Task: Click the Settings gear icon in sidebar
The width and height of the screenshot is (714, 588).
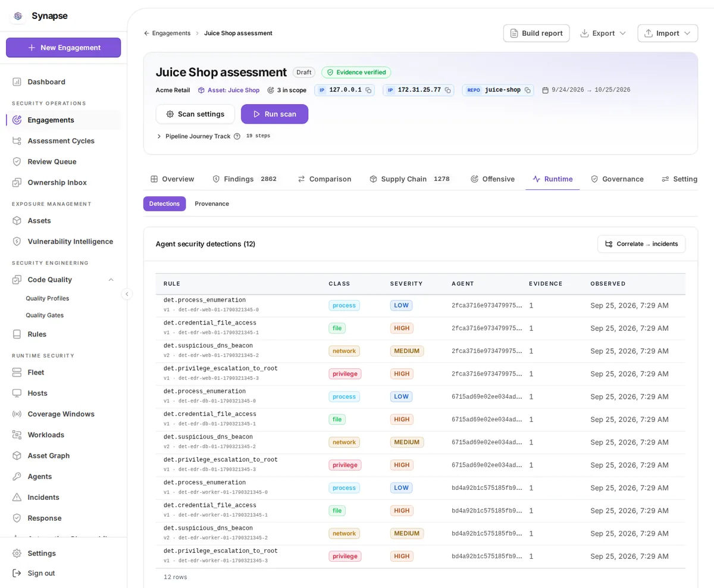Action: pos(17,553)
